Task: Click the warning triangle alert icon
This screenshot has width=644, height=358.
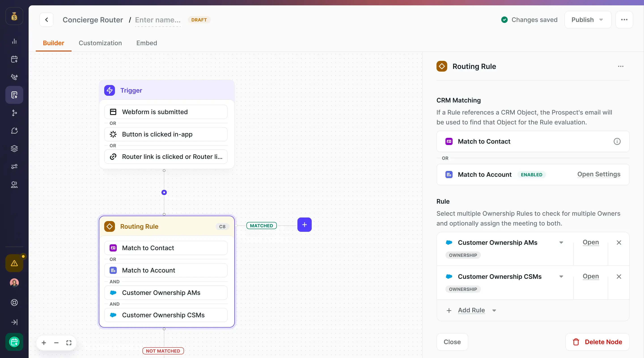Action: [14, 263]
